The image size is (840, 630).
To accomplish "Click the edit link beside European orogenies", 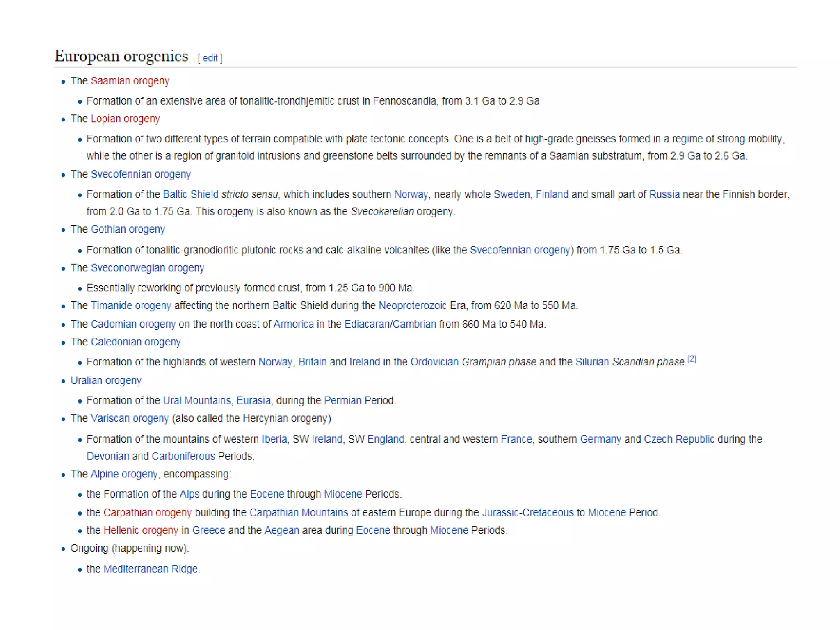I will (x=210, y=58).
